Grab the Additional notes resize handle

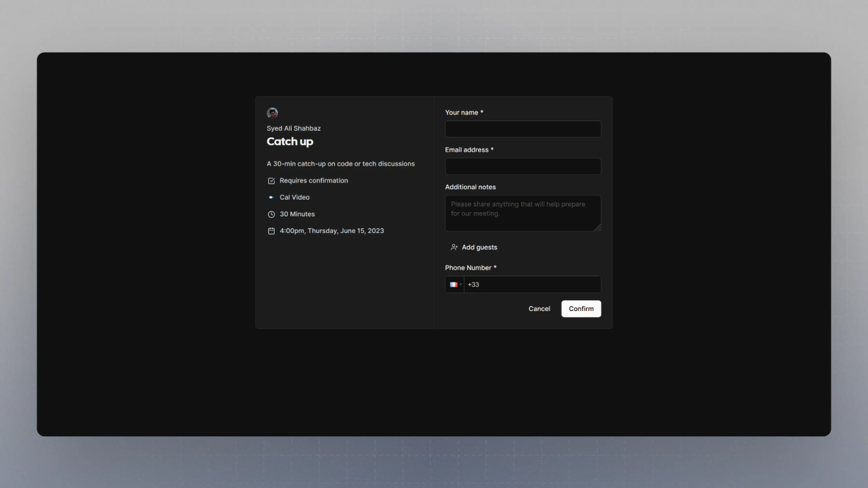pyautogui.click(x=597, y=228)
